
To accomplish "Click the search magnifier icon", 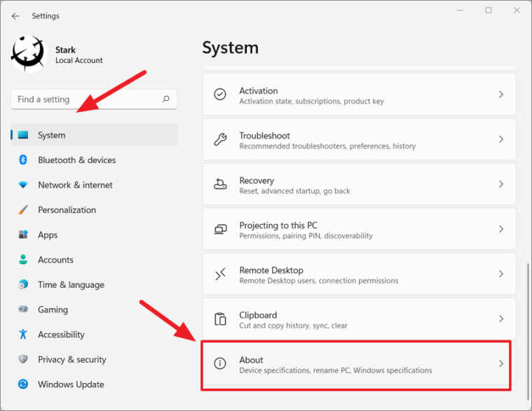I will pyautogui.click(x=166, y=99).
